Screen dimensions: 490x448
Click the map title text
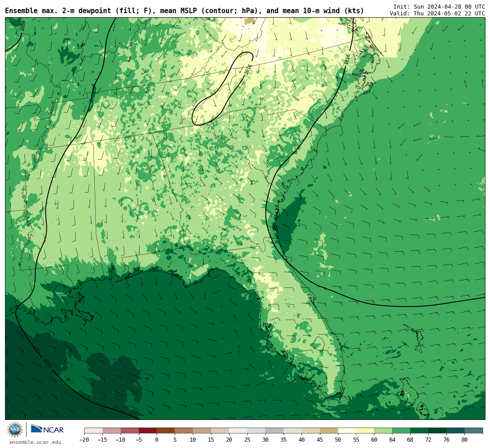[x=184, y=10]
